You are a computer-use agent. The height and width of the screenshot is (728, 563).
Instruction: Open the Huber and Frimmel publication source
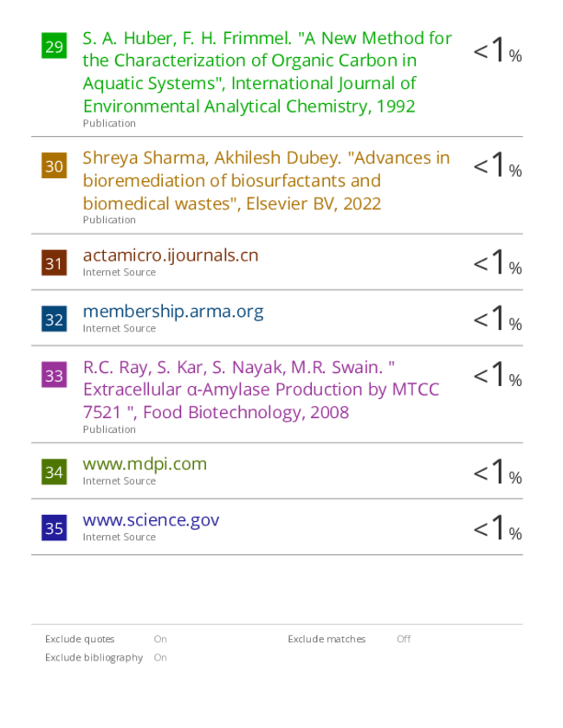(267, 72)
